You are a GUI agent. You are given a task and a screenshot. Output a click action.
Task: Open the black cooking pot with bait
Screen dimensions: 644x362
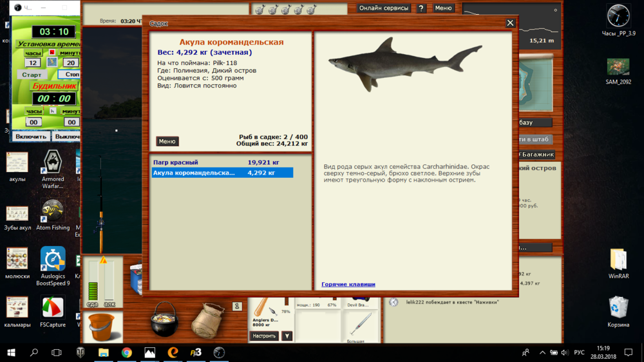pos(164,319)
